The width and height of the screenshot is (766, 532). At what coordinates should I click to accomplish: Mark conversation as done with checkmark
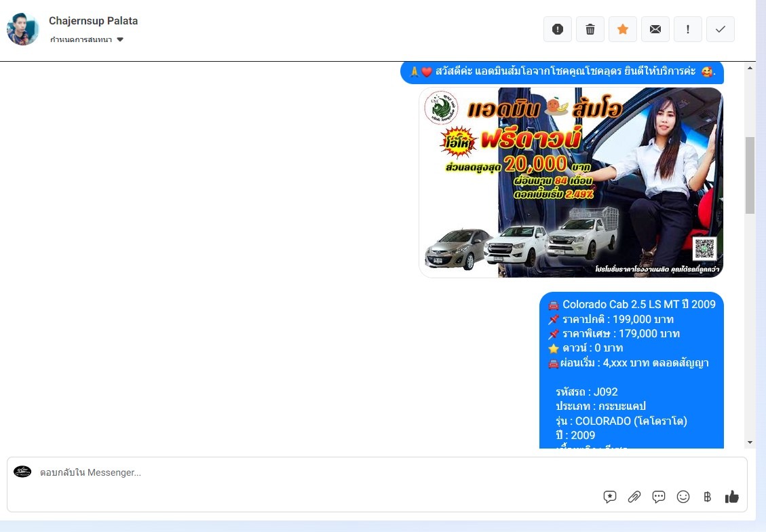tap(721, 29)
